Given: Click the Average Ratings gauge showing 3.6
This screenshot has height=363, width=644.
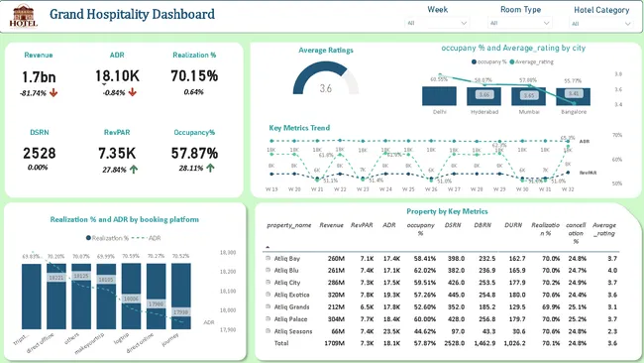Looking at the screenshot, I should pos(326,78).
